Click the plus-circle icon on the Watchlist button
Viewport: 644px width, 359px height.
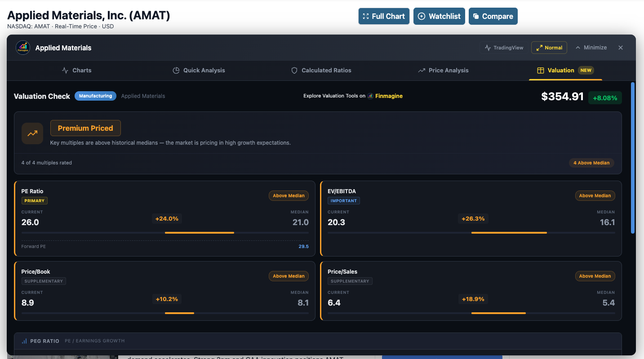[x=422, y=16]
